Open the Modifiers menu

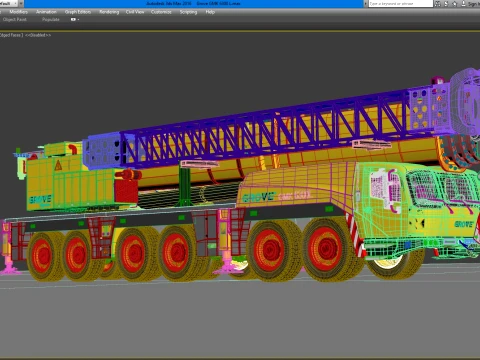tap(18, 12)
